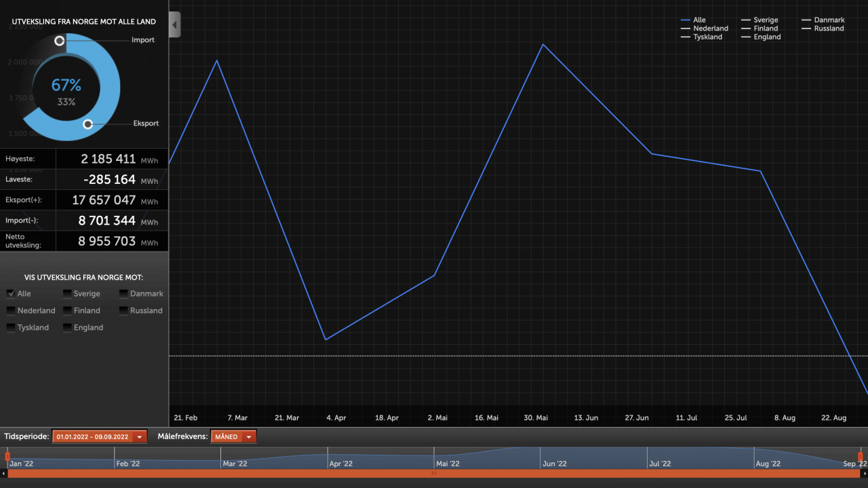Image resolution: width=868 pixels, height=488 pixels.
Task: Open the Målefrekvens MÅNED dropdown
Action: tap(233, 437)
